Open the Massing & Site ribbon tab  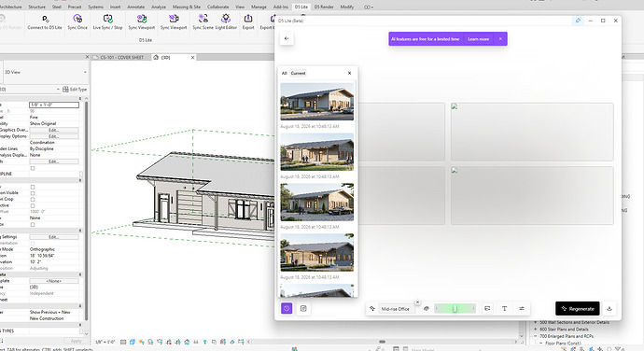pos(187,7)
